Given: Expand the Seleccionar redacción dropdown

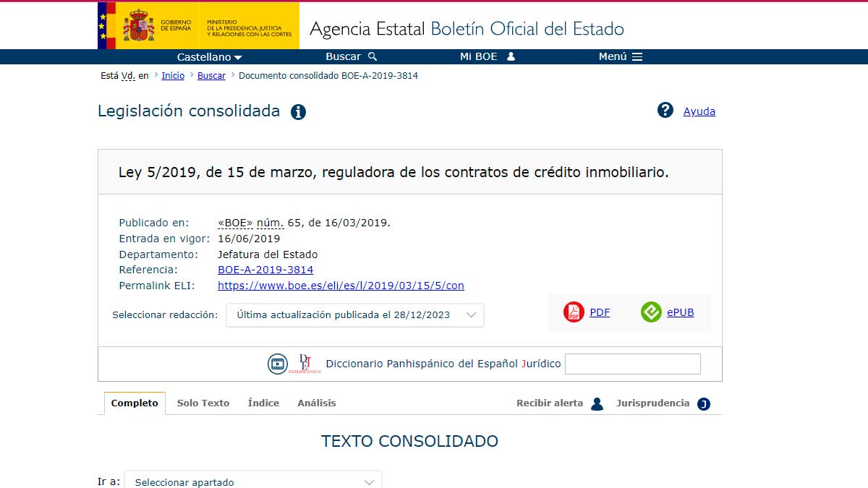Looking at the screenshot, I should pyautogui.click(x=354, y=314).
